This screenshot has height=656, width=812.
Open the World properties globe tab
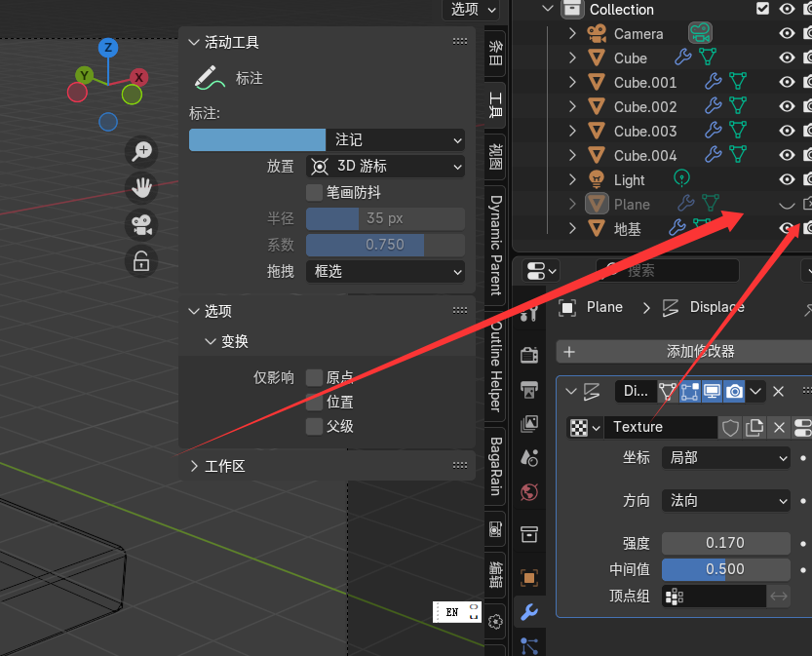tap(528, 492)
